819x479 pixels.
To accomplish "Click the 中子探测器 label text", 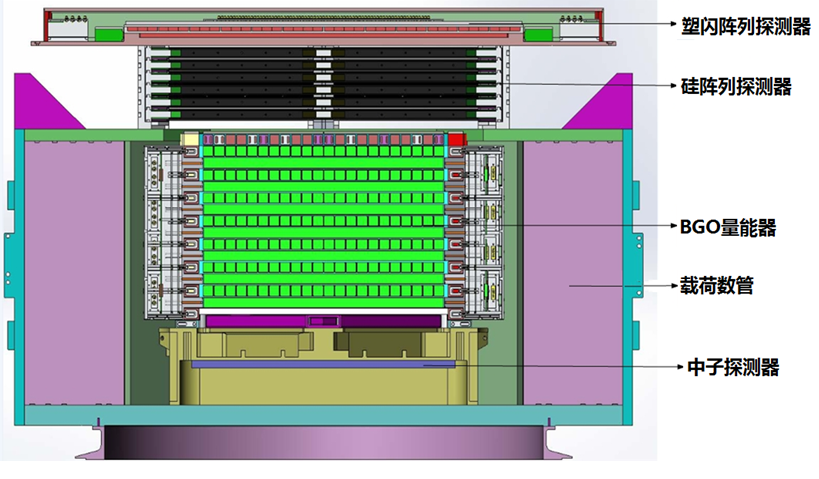I will pos(728,367).
